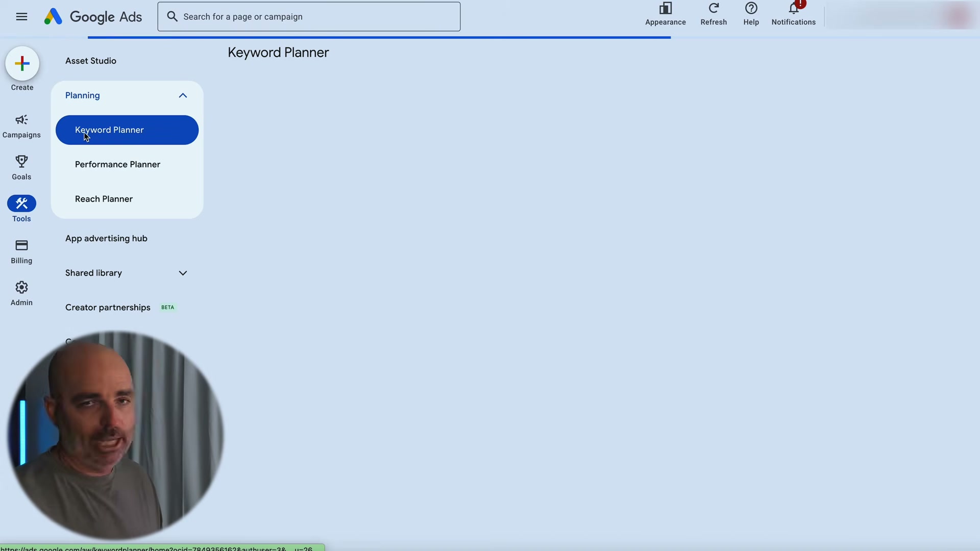
Task: Click the Shared library label
Action: click(x=93, y=273)
